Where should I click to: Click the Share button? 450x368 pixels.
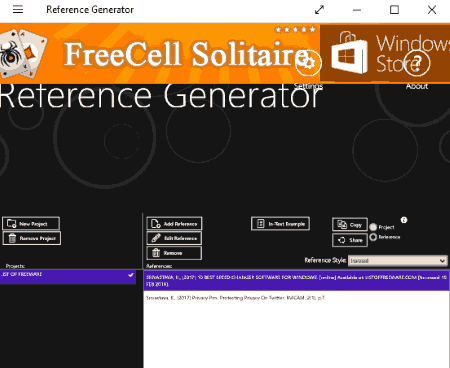tap(350, 240)
